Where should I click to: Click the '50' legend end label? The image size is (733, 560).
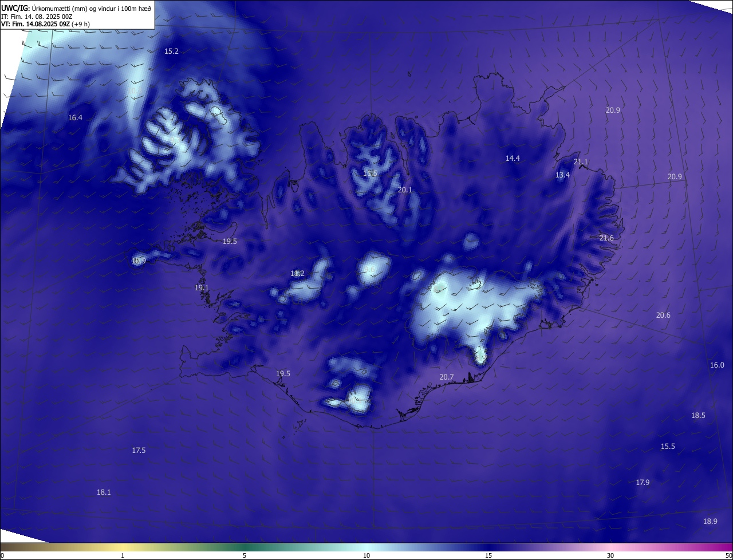(x=728, y=555)
